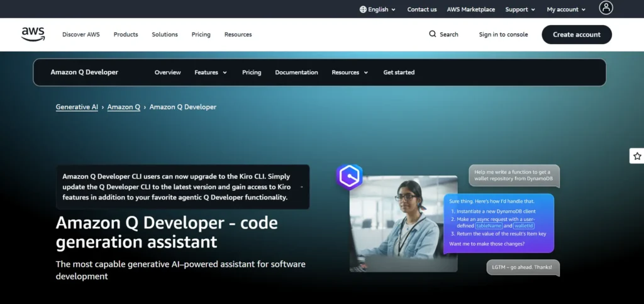The height and width of the screenshot is (304, 644).
Task: Select the Get started tab
Action: pyautogui.click(x=399, y=72)
